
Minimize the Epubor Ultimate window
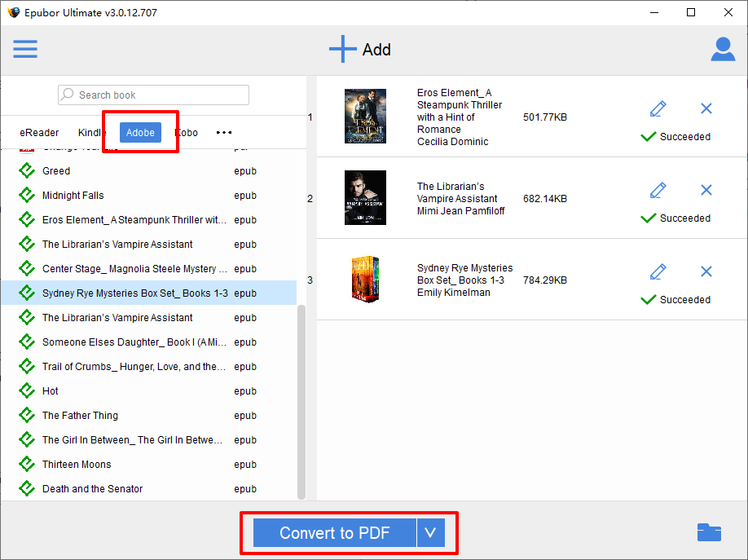[x=654, y=12]
